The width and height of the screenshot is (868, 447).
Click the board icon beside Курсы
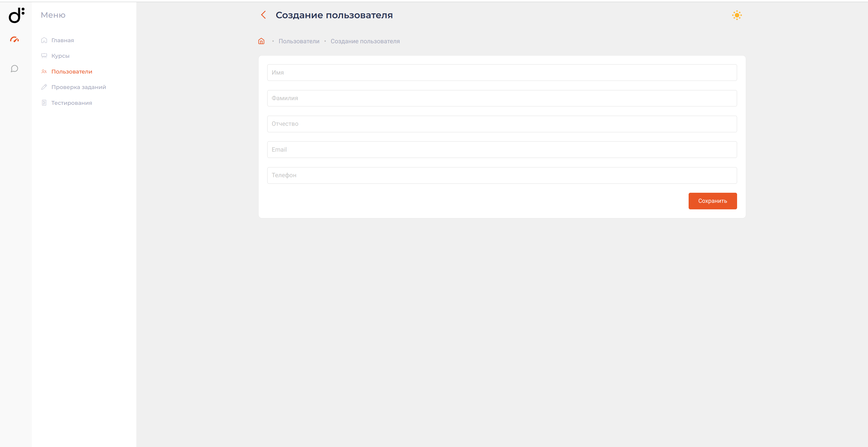[x=44, y=56]
